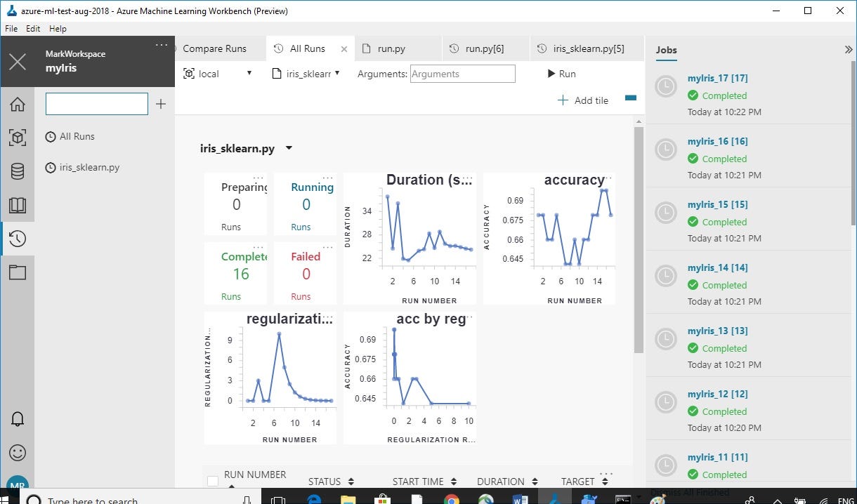The image size is (857, 504).
Task: Open the Experiments cube icon in sidebar
Action: point(18,138)
